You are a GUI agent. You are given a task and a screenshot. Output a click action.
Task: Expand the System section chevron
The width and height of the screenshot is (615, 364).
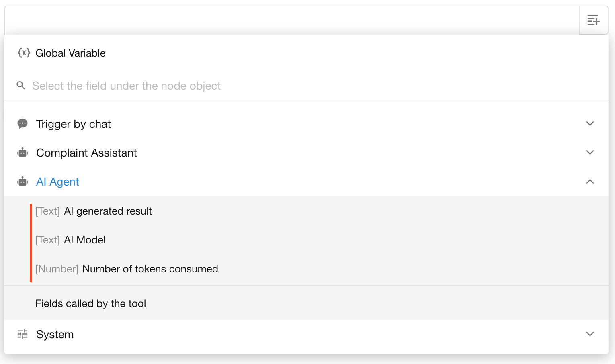[590, 334]
